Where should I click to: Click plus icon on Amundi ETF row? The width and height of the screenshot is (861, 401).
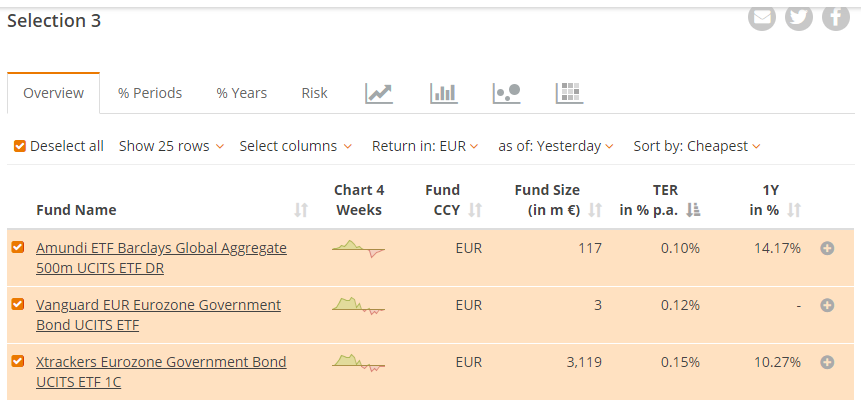click(827, 248)
